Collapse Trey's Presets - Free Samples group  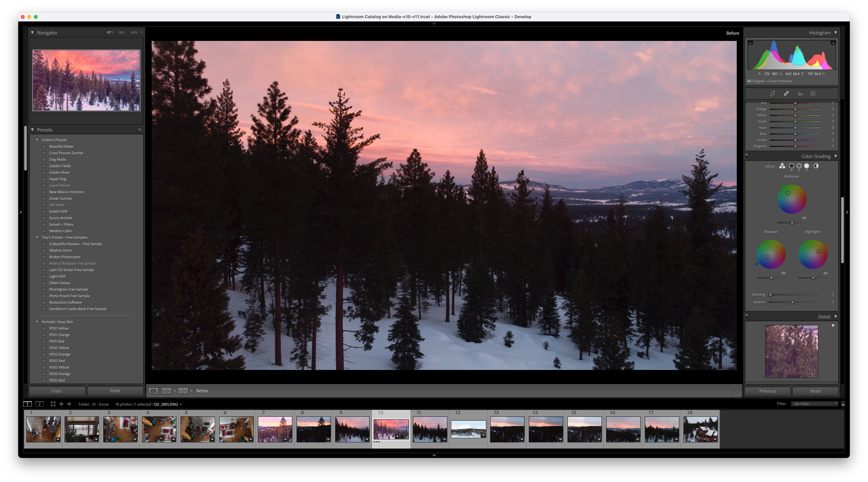[x=37, y=237]
